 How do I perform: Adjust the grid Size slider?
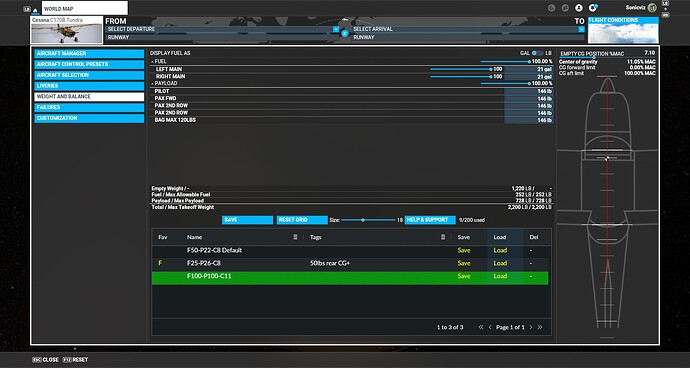[x=368, y=220]
